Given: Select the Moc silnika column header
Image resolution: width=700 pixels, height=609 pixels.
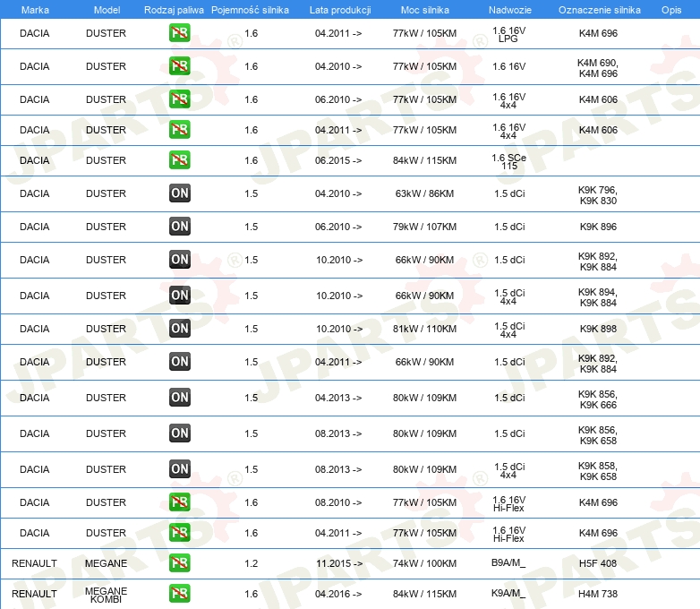Looking at the screenshot, I should point(424,9).
